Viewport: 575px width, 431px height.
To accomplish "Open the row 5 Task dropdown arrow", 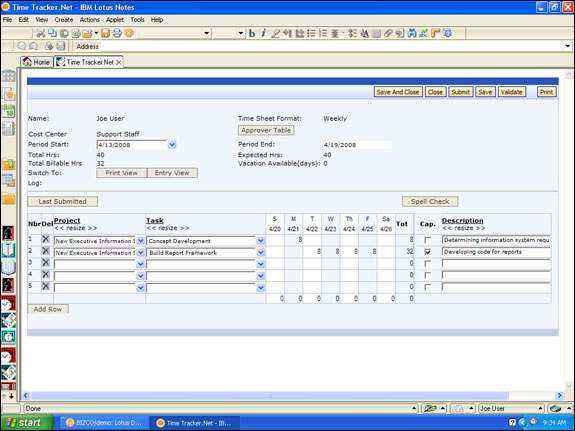I will point(260,288).
